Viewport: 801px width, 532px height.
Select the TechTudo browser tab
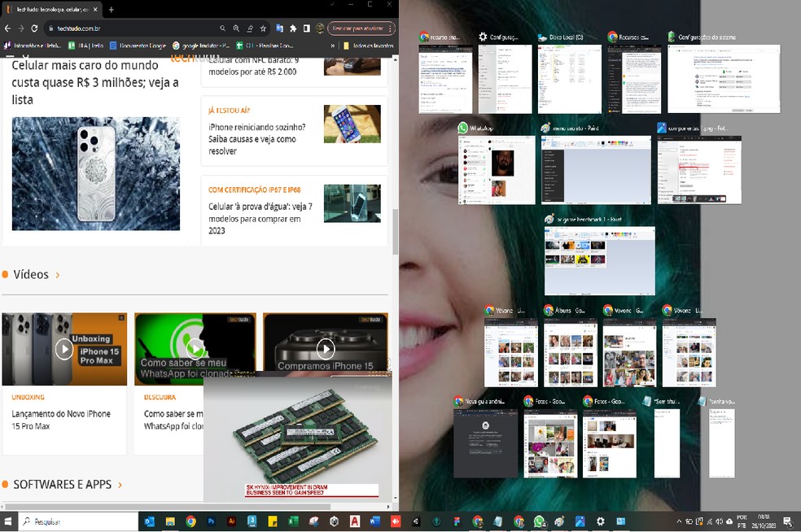click(x=49, y=9)
